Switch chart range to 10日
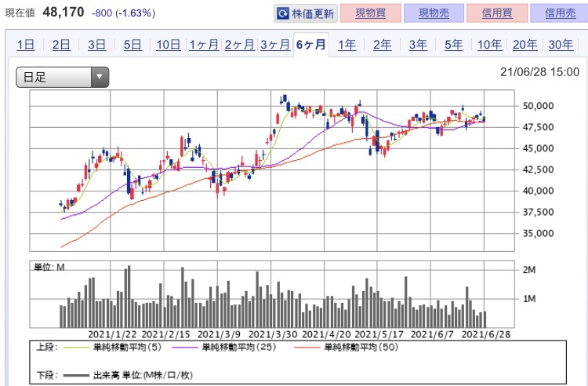 [x=169, y=45]
